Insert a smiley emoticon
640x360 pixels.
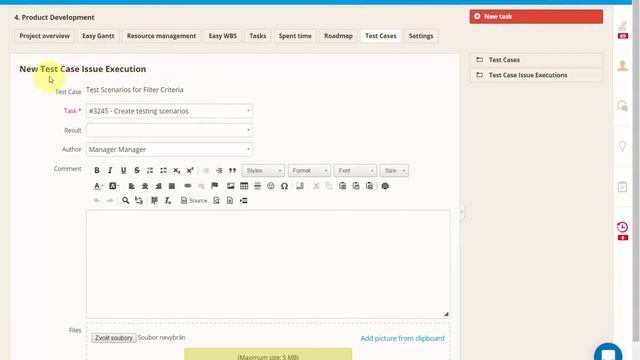click(x=271, y=186)
